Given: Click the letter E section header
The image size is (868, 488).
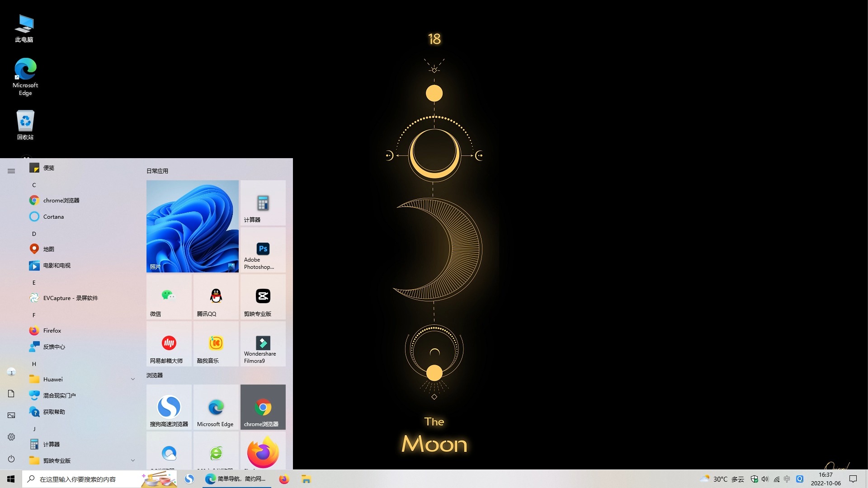Looking at the screenshot, I should [34, 282].
